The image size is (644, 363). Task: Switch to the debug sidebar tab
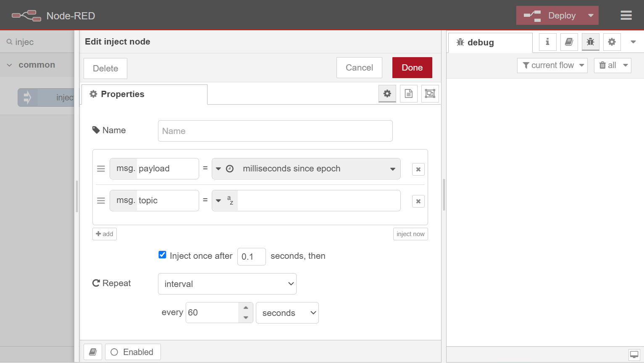click(x=490, y=42)
